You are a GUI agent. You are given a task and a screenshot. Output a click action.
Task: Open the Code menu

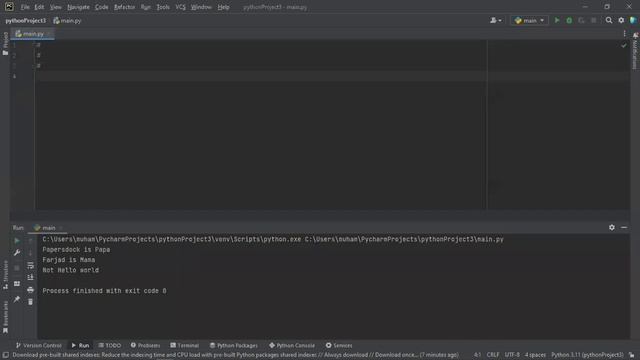coord(102,7)
